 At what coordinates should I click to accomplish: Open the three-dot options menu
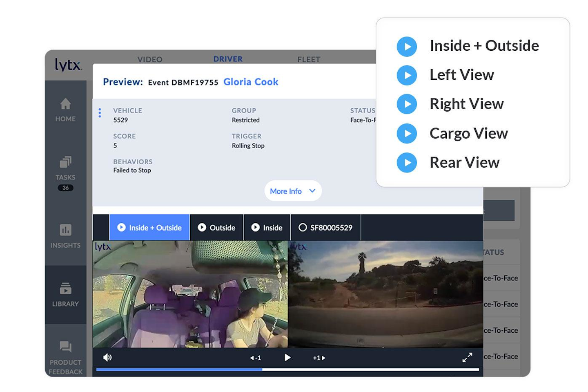100,113
